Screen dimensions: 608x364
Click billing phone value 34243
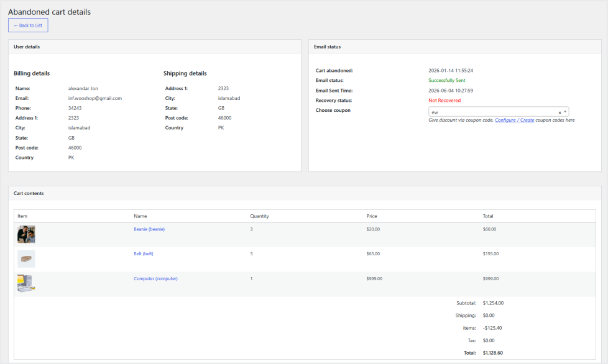point(75,109)
